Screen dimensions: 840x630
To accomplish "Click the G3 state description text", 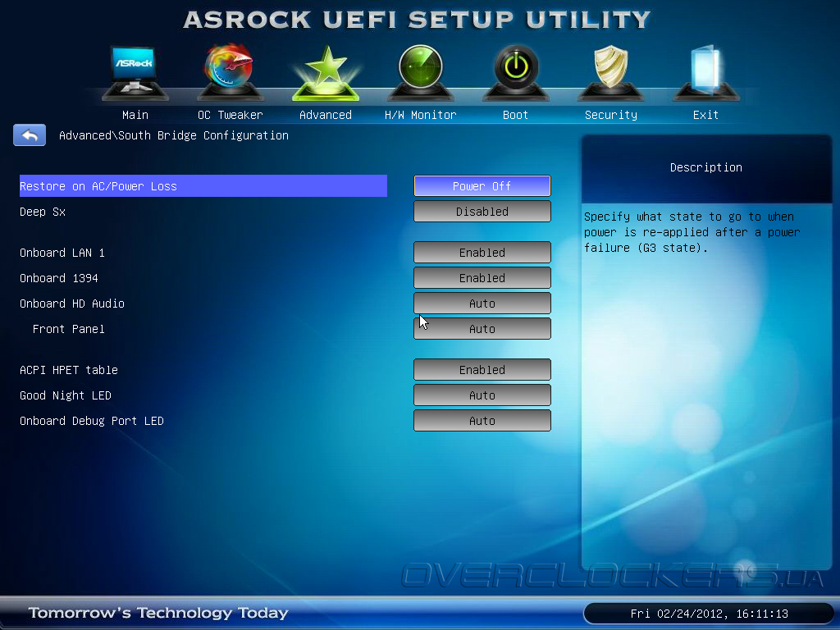I will point(692,232).
